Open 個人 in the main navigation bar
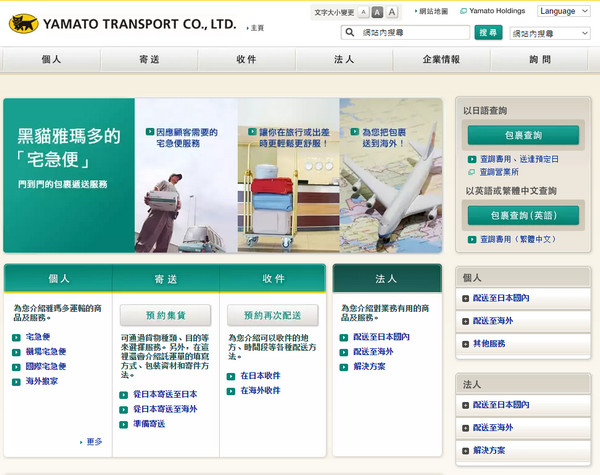Screen dimensions: 600x475 coord(51,59)
